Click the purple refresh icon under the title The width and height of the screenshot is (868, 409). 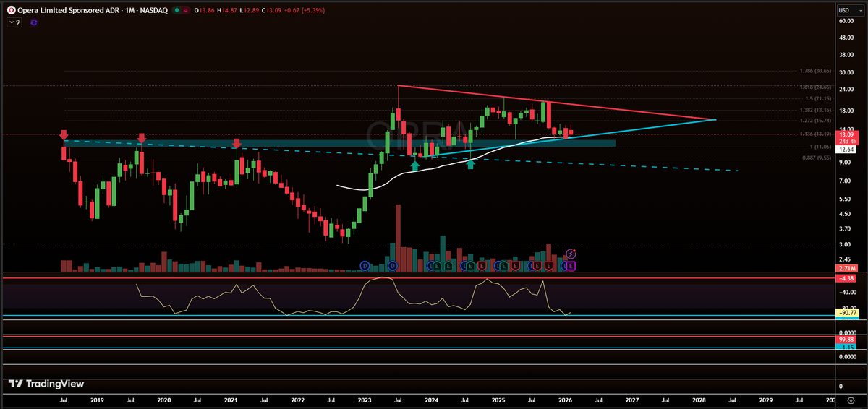point(34,22)
